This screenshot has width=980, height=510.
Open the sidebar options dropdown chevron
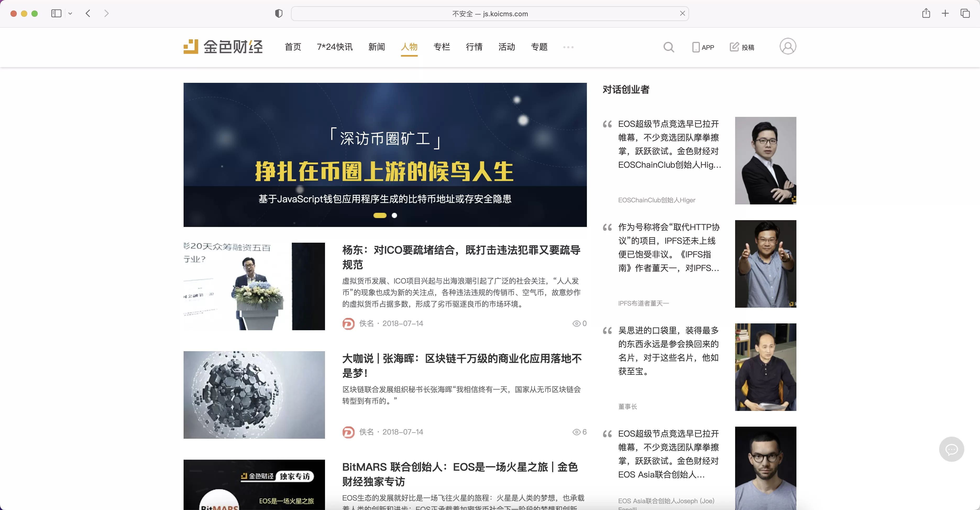[70, 14]
